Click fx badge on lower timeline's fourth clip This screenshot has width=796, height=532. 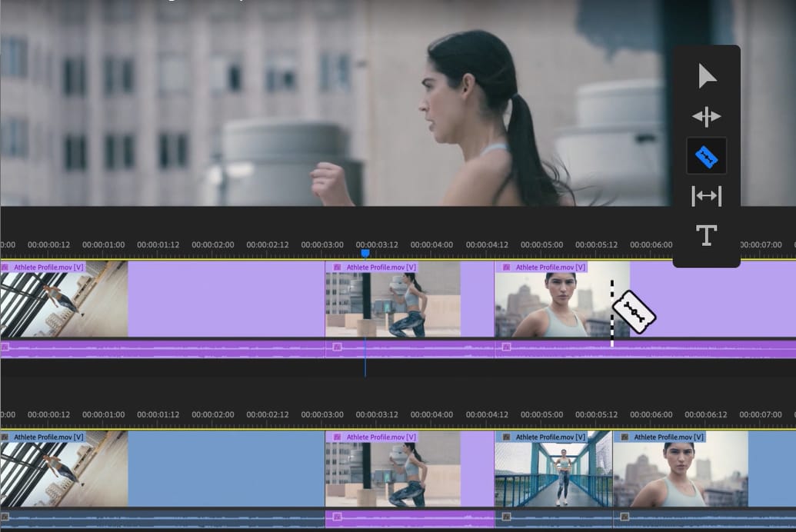(624, 437)
